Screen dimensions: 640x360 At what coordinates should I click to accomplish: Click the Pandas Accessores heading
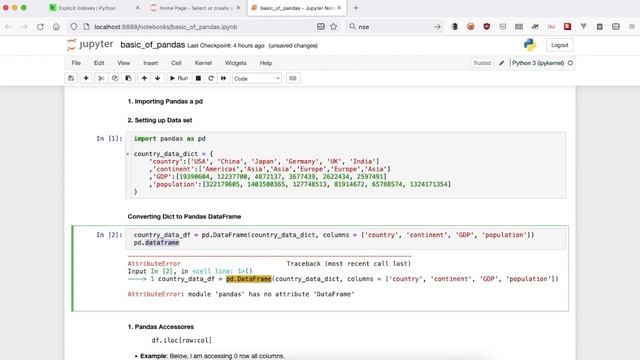point(161,327)
